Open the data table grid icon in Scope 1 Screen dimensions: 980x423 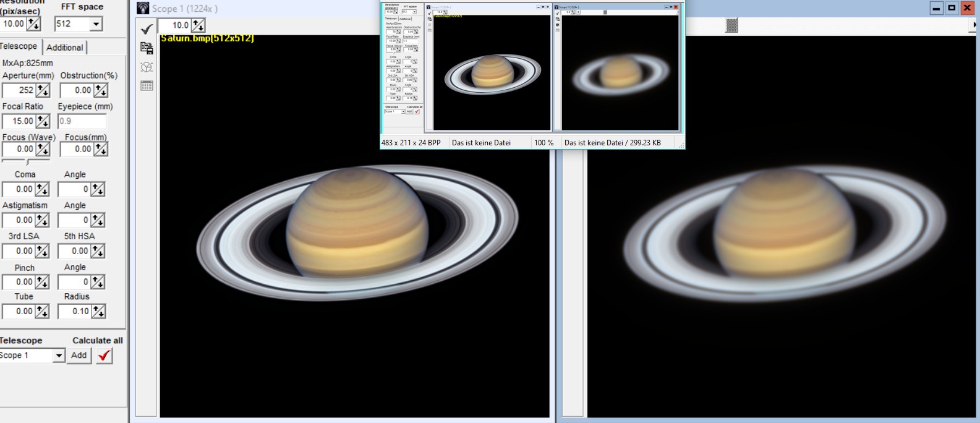click(147, 86)
